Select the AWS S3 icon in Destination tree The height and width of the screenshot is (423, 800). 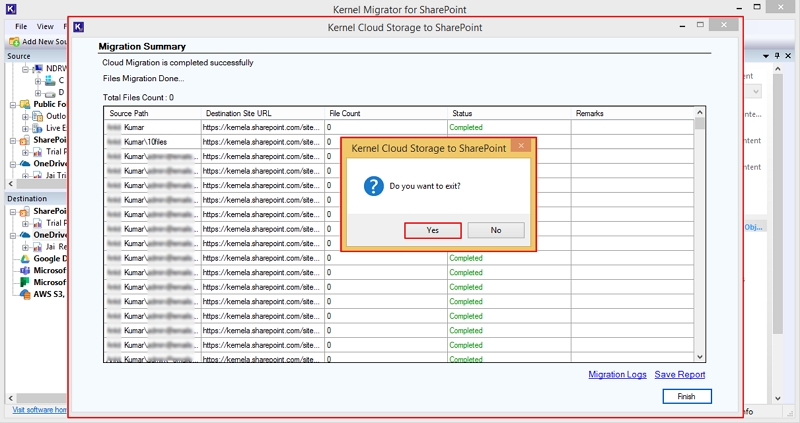pos(25,294)
